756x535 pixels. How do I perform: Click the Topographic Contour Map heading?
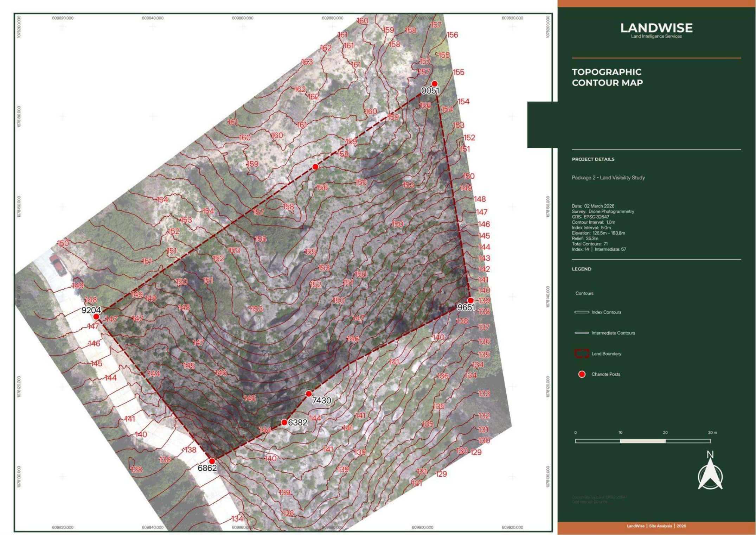607,77
